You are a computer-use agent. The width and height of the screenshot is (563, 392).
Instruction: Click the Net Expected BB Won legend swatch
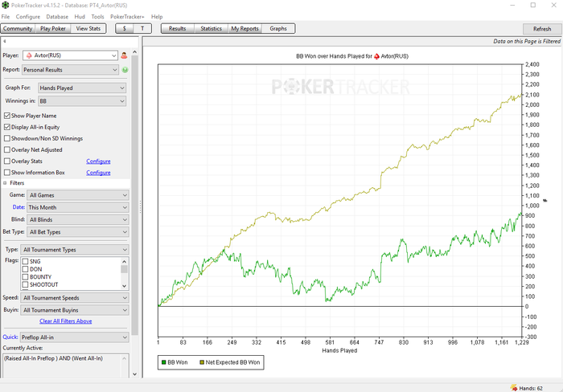202,362
